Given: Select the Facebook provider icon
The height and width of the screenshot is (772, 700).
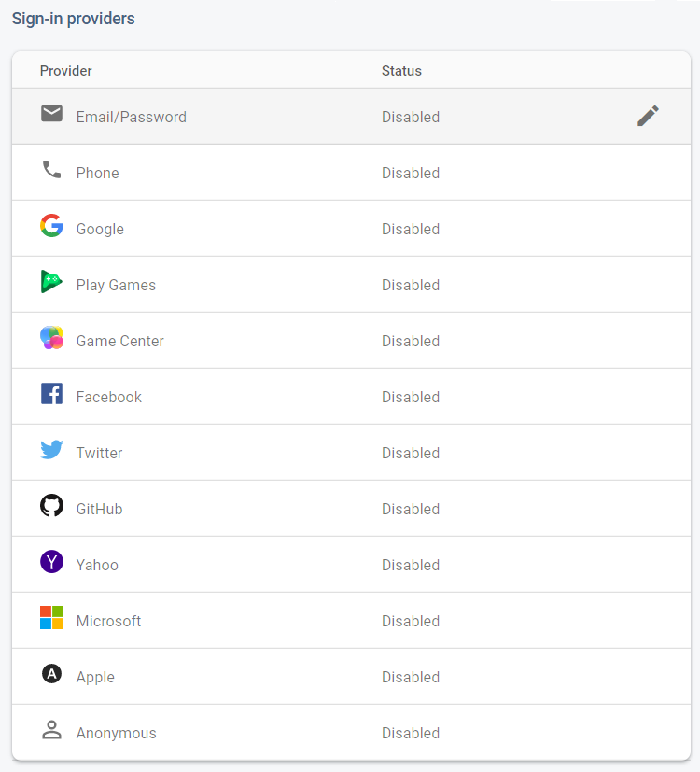Looking at the screenshot, I should pyautogui.click(x=52, y=397).
